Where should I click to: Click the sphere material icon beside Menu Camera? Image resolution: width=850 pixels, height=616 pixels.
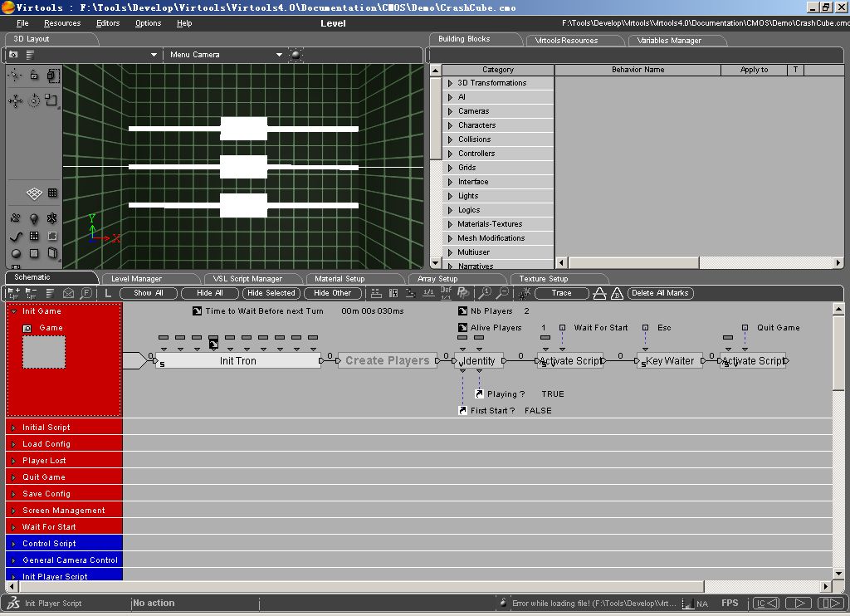(x=296, y=55)
